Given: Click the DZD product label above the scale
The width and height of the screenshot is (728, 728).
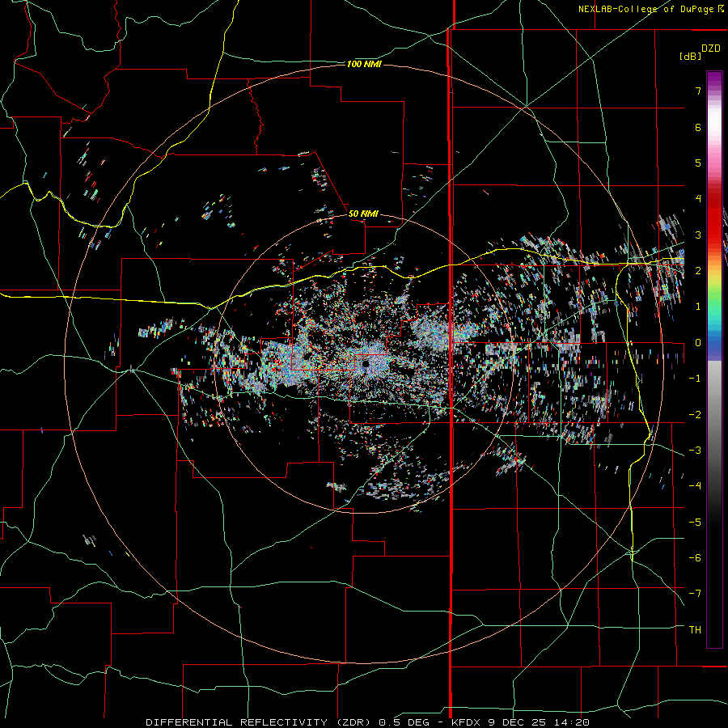Looking at the screenshot, I should [710, 49].
